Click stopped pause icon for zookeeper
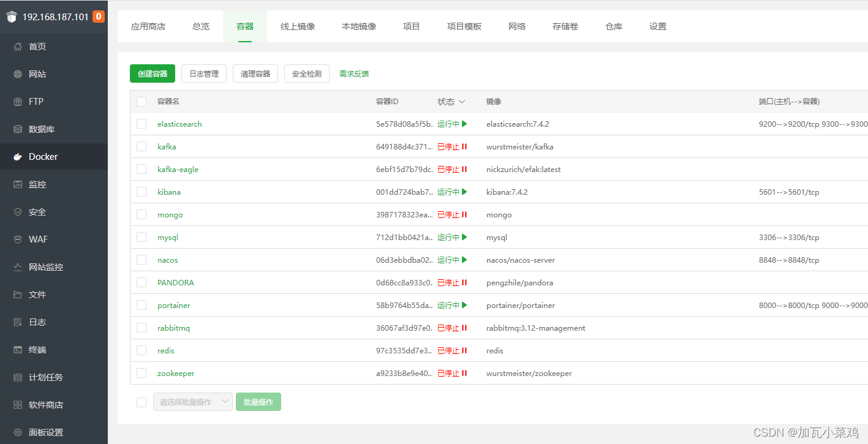This screenshot has width=868, height=444. pyautogui.click(x=464, y=373)
